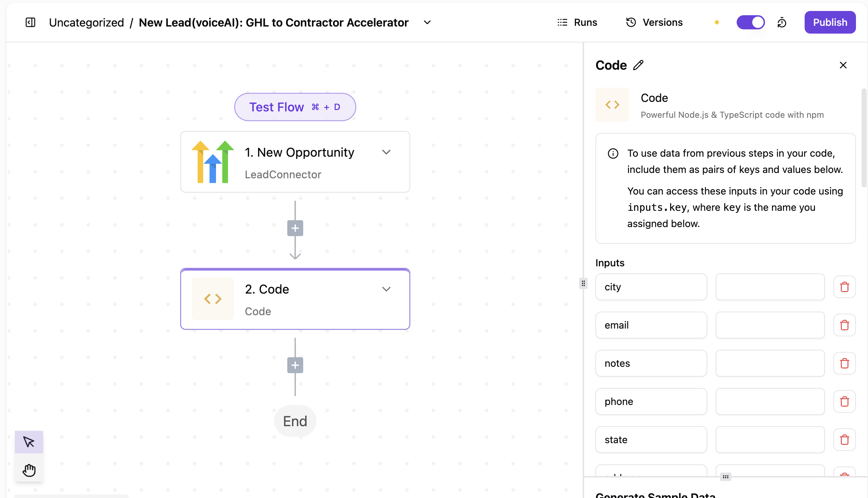The image size is (868, 498).
Task: Delete the notes input row
Action: point(844,363)
